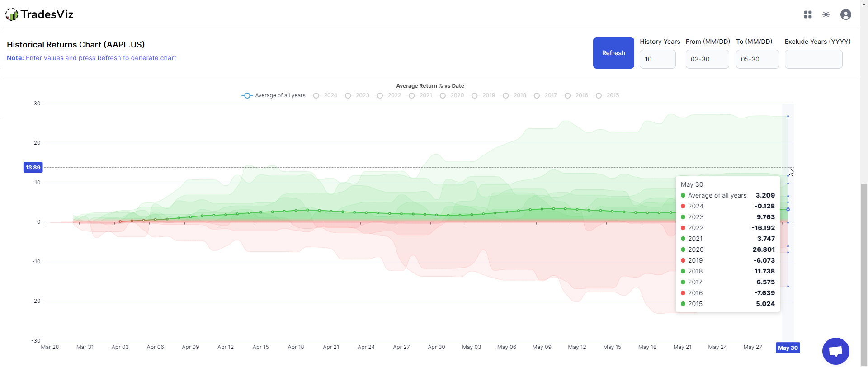Open the user account profile icon
The width and height of the screenshot is (868, 367).
[845, 14]
